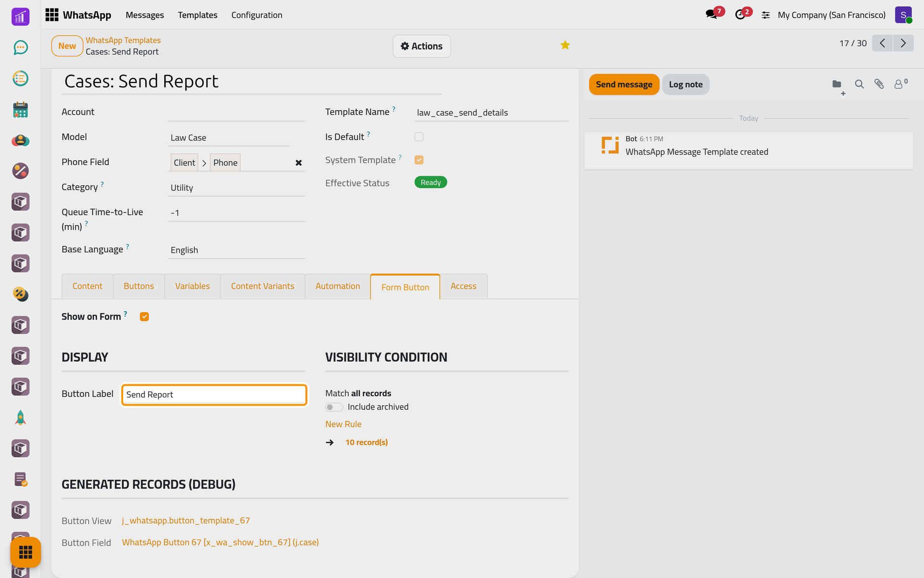Click the New Rule link
924x578 pixels.
343,424
